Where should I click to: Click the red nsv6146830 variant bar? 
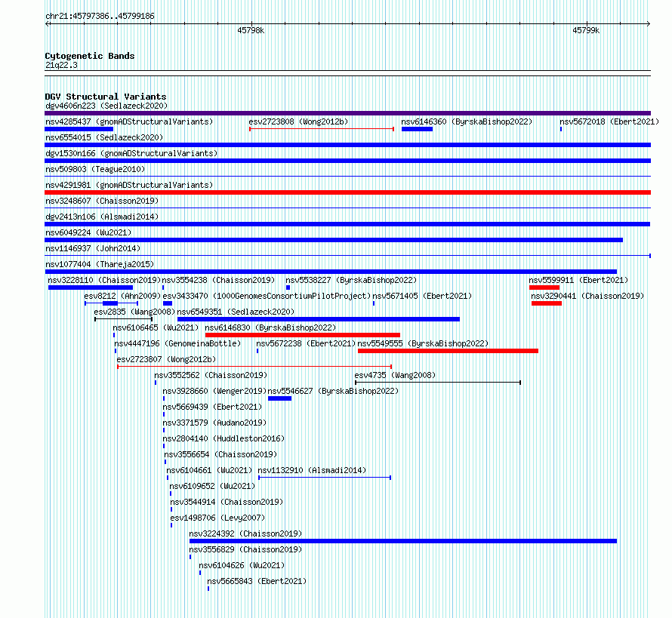303,335
